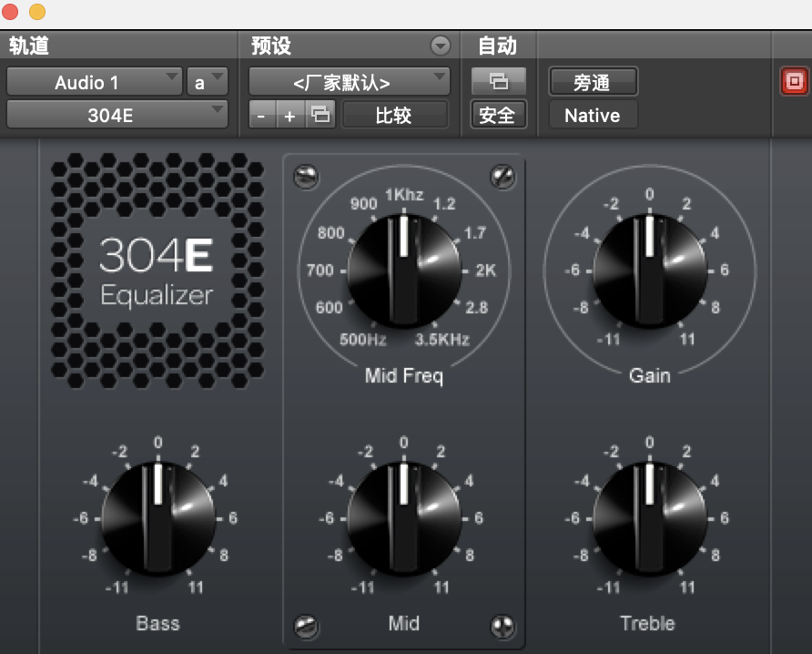Open the Audio 1 track selector dropdown

[95, 82]
